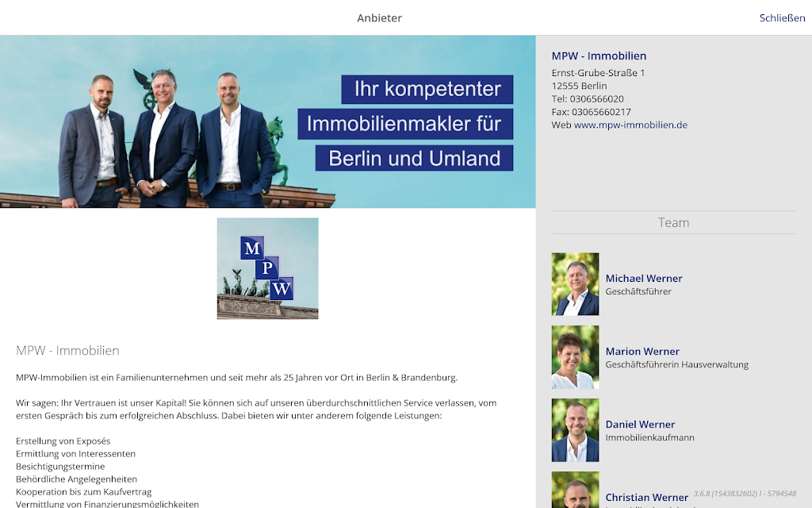The image size is (812, 508).
Task: Select the line Ermittlung von Interessenten
Action: click(x=75, y=453)
